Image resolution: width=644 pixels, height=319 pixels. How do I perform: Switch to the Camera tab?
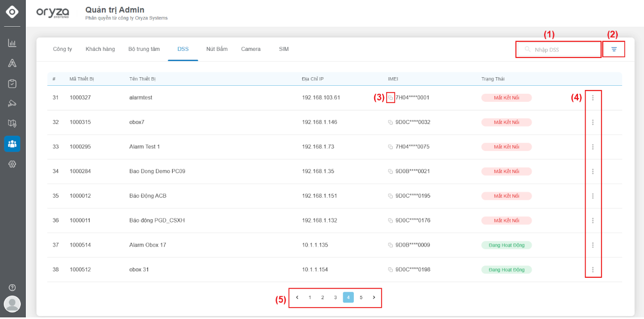click(251, 49)
